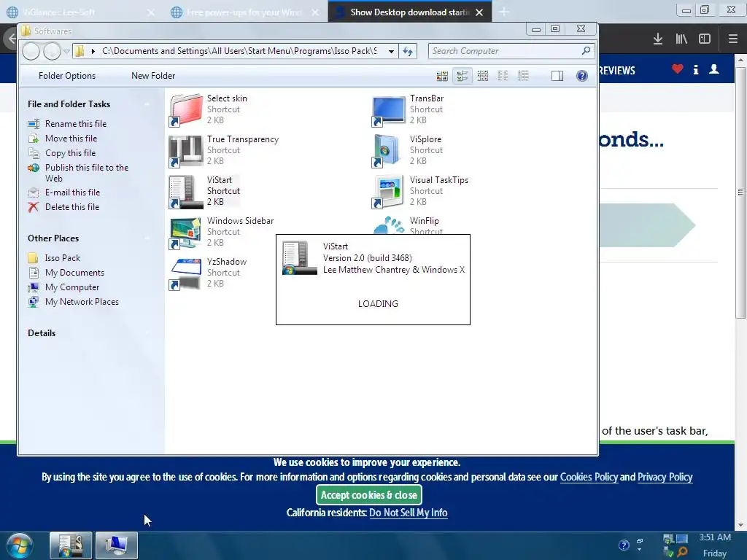
Task: Open the YzShadow shortcut icon
Action: coord(186,274)
